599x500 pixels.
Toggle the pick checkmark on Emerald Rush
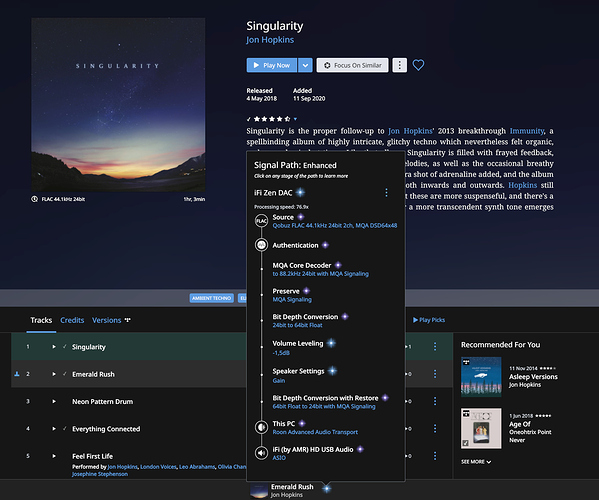click(65, 374)
